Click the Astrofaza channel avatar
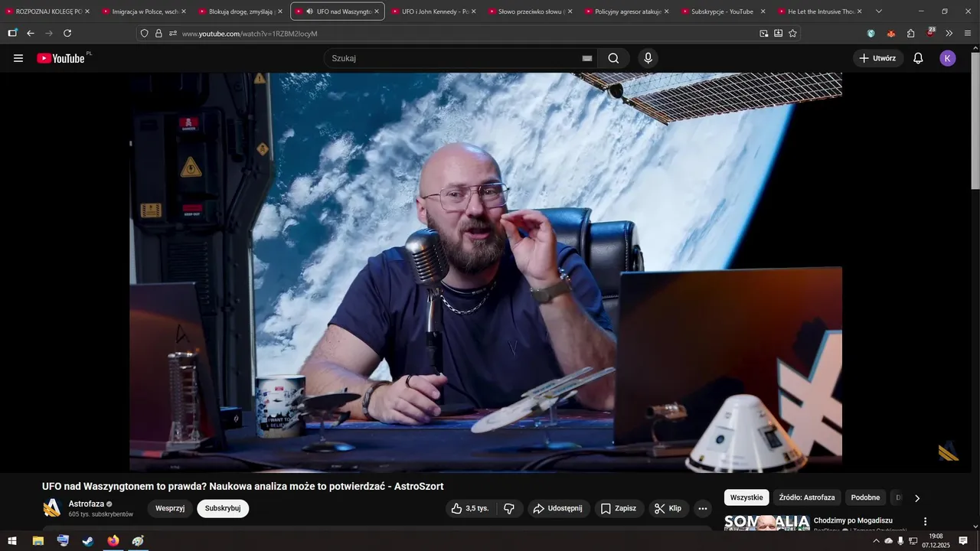The width and height of the screenshot is (980, 551). 52,508
